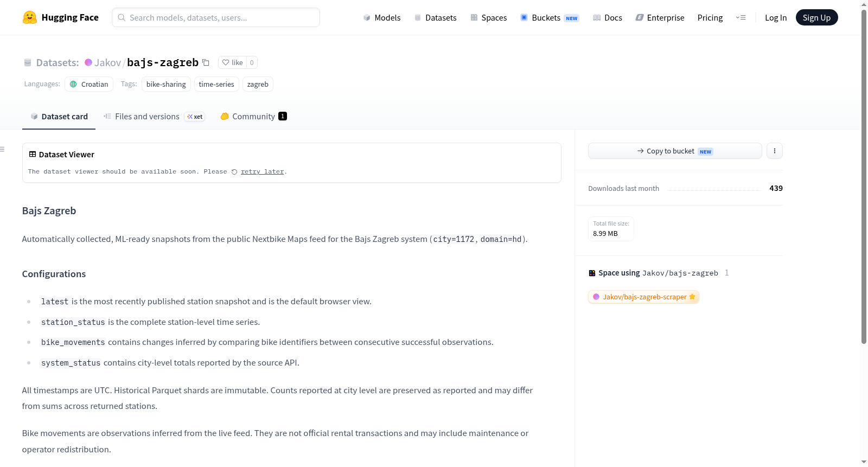Click the search magnifier icon
Screen dimensions: 868x467
[122, 17]
